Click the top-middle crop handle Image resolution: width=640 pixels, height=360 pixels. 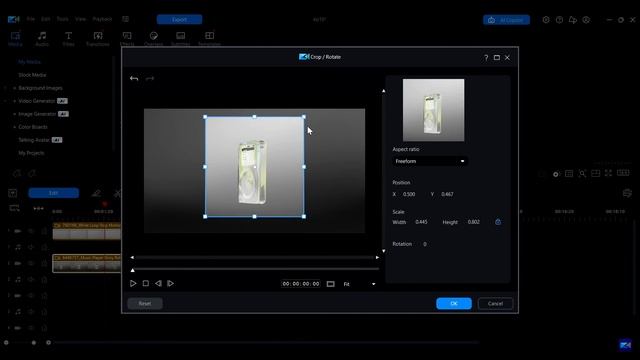(254, 117)
